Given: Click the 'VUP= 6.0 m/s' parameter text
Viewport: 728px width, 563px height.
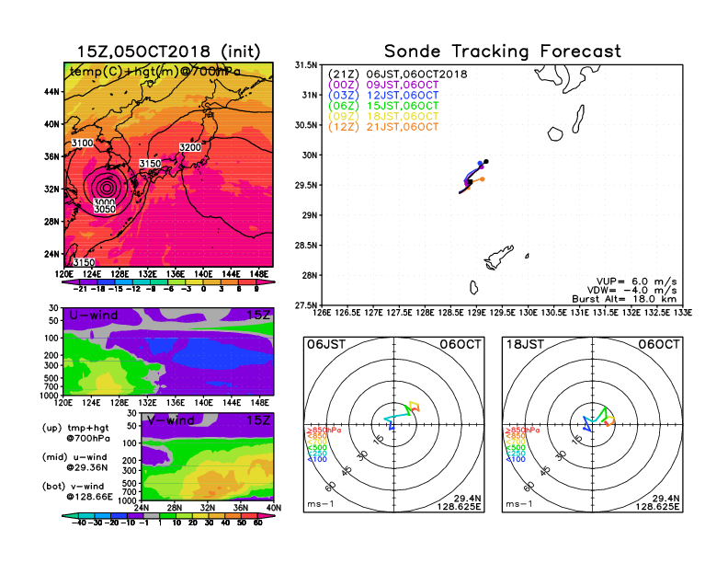Looking at the screenshot, I should (x=636, y=281).
